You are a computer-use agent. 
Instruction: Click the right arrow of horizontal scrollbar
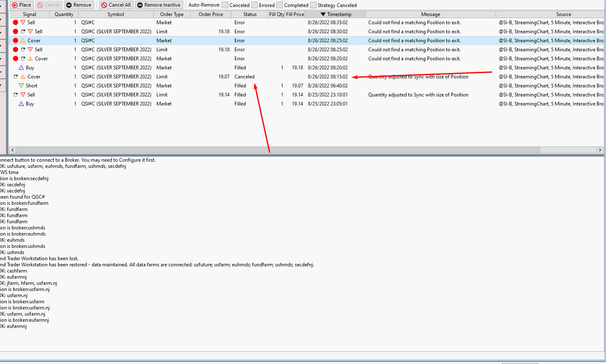pyautogui.click(x=600, y=150)
